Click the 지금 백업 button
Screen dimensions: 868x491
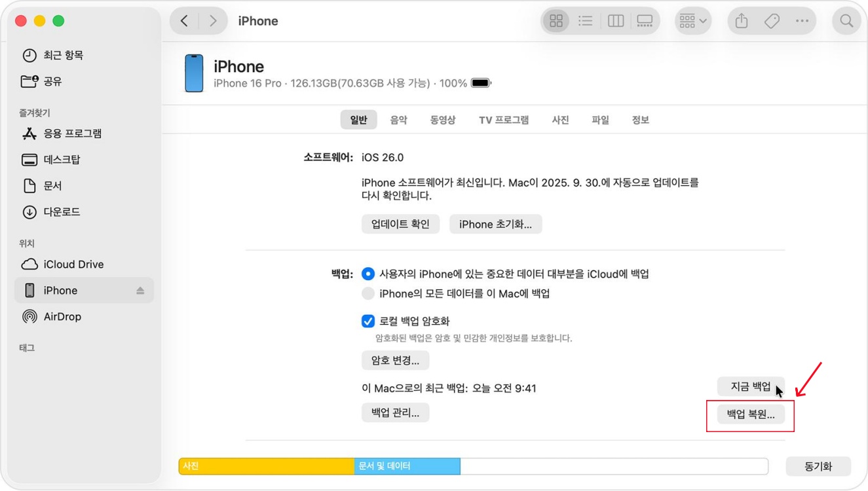(x=751, y=386)
